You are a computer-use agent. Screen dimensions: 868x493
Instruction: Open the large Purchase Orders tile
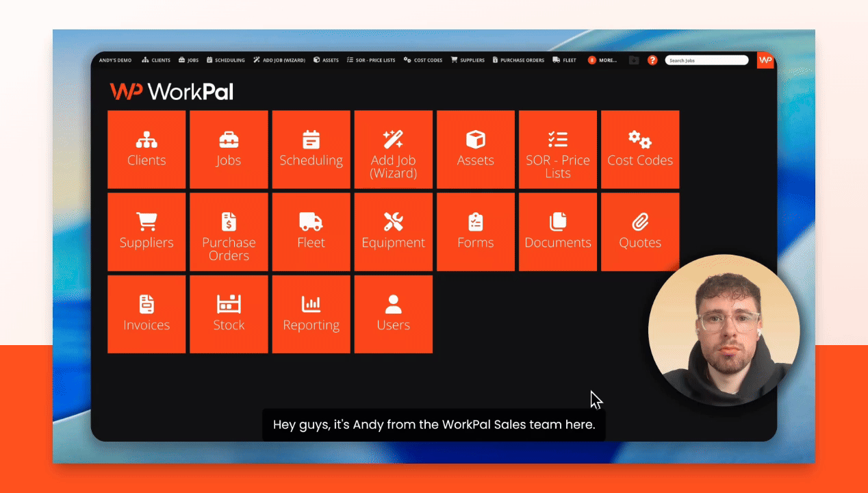[x=229, y=231]
